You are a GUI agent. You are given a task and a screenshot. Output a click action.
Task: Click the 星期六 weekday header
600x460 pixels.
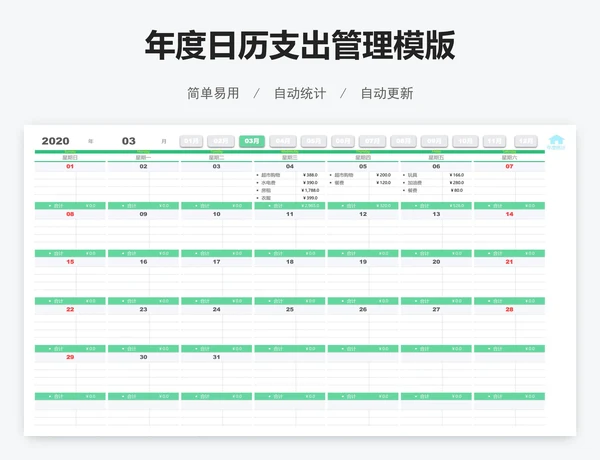(x=509, y=157)
